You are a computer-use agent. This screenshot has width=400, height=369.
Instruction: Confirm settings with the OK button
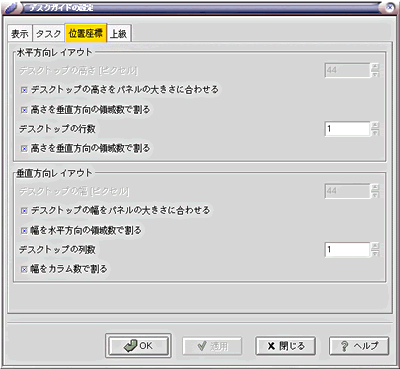[x=138, y=346]
